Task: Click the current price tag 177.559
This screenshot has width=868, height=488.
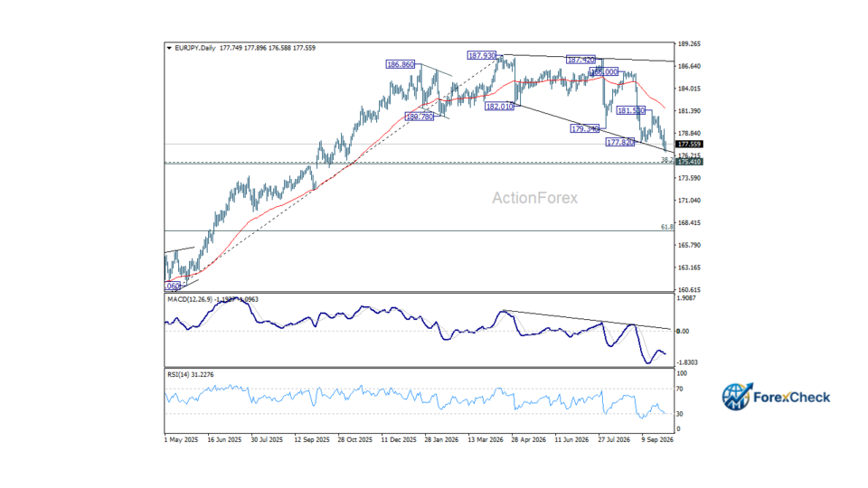Action: [x=689, y=145]
